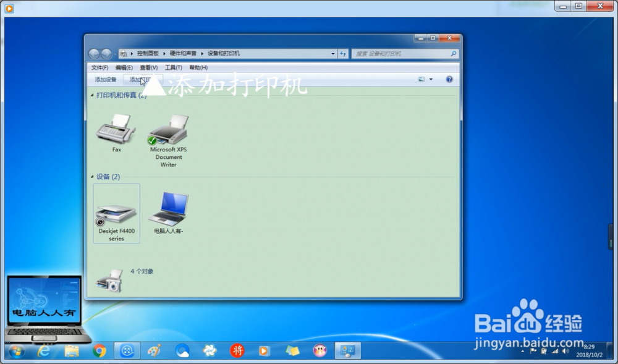This screenshot has height=364, width=618.
Task: Click the search magnifier icon
Action: pos(454,54)
